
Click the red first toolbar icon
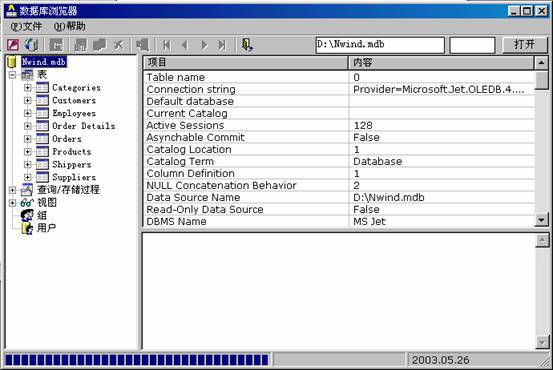coord(13,45)
